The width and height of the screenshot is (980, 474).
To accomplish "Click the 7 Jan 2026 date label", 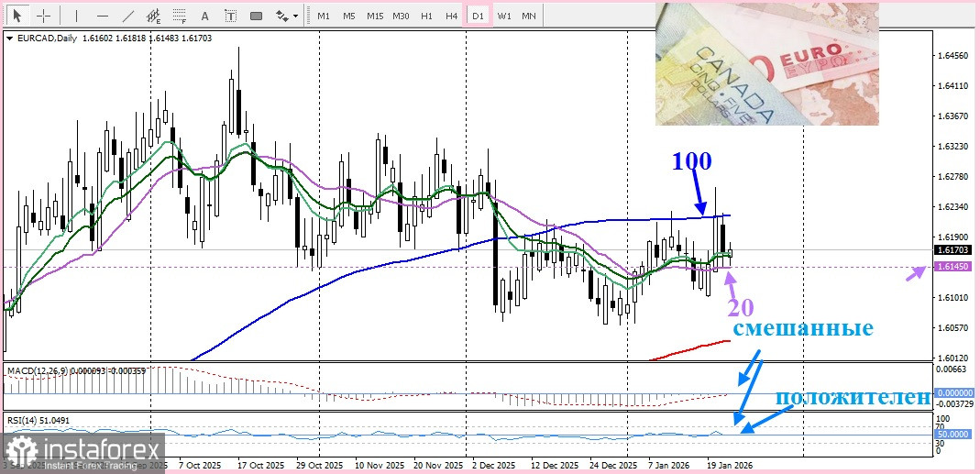I will 668,466.
